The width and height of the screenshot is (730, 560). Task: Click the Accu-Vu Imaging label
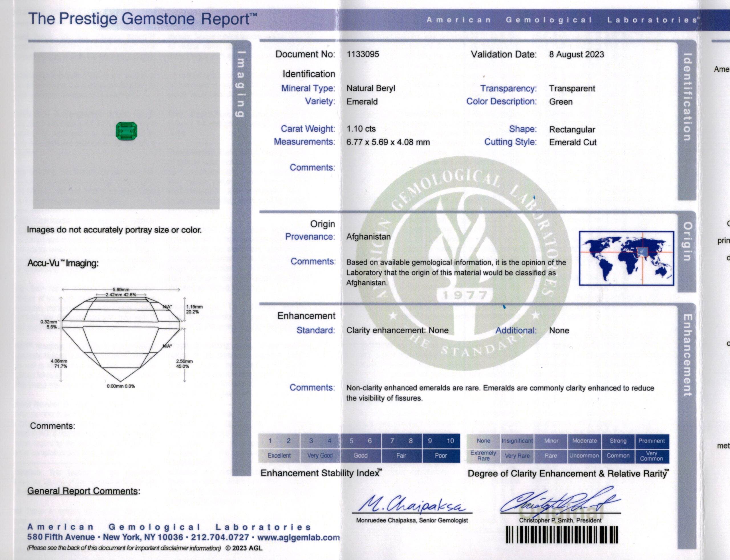63,263
